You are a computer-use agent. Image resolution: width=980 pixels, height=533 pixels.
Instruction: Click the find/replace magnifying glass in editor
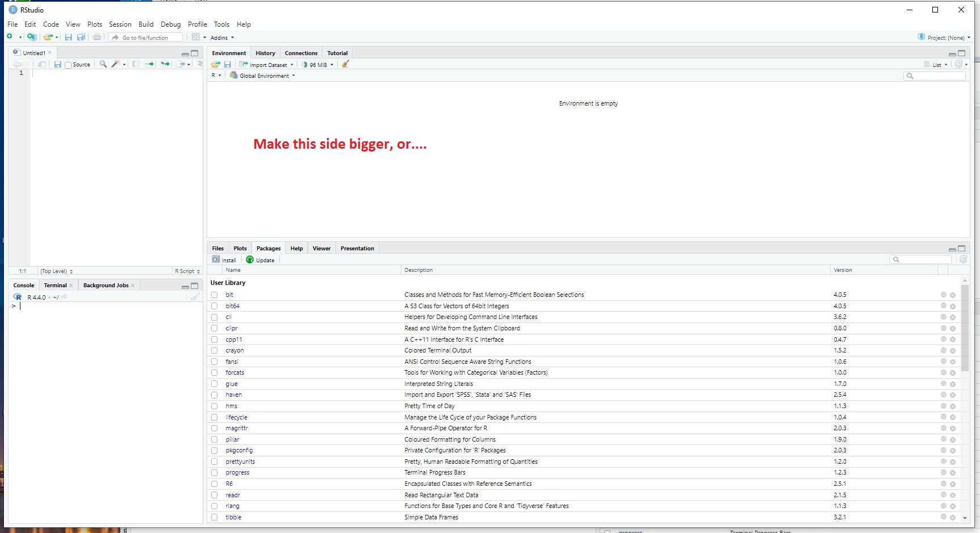tap(103, 64)
